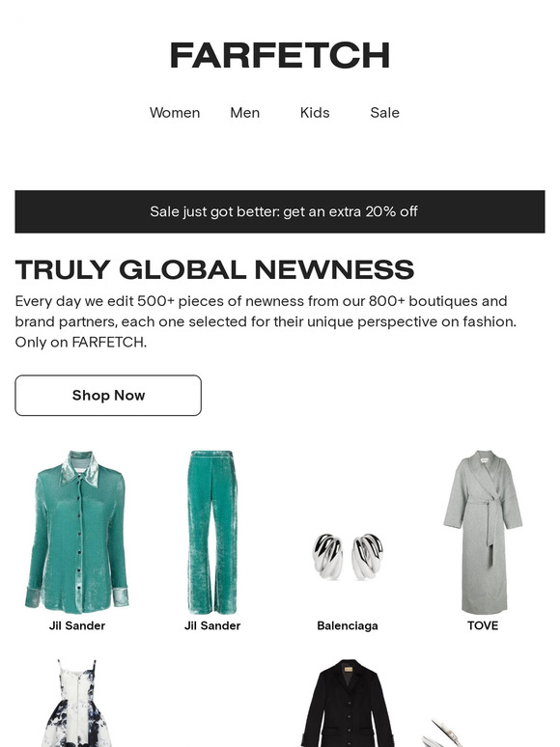Screen dimensions: 560x747
Task: Click the Shop Now button
Action: [x=108, y=396]
